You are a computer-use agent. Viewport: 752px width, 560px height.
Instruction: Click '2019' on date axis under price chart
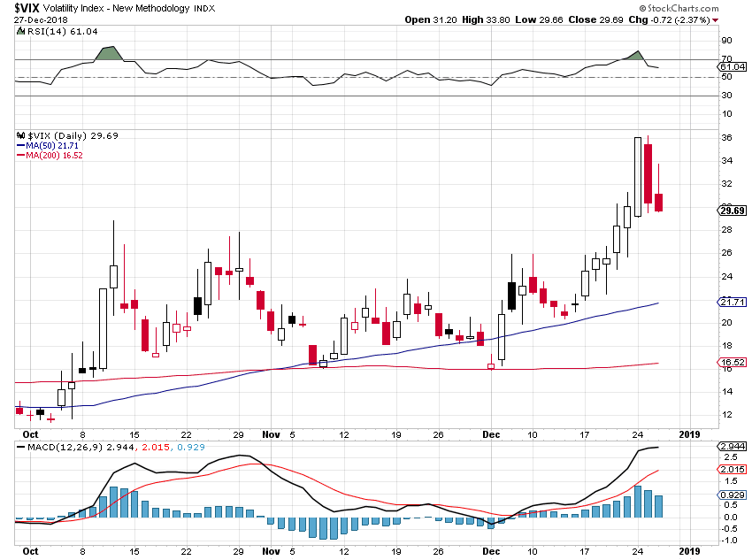click(x=689, y=434)
